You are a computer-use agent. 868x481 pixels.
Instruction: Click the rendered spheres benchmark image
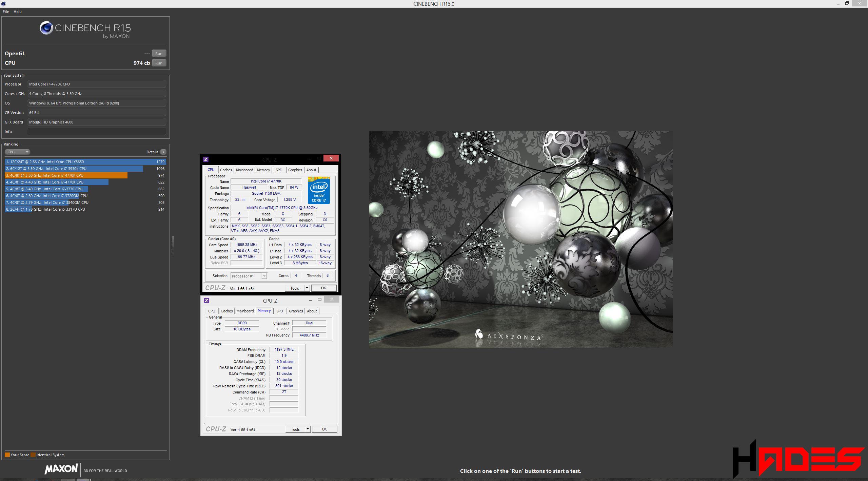click(x=520, y=239)
